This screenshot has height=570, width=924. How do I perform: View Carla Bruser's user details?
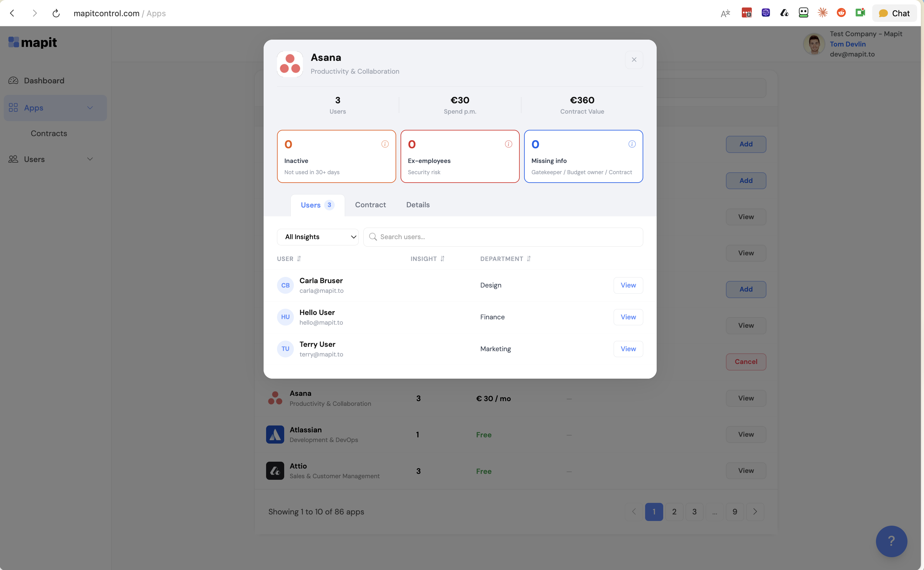coord(628,285)
